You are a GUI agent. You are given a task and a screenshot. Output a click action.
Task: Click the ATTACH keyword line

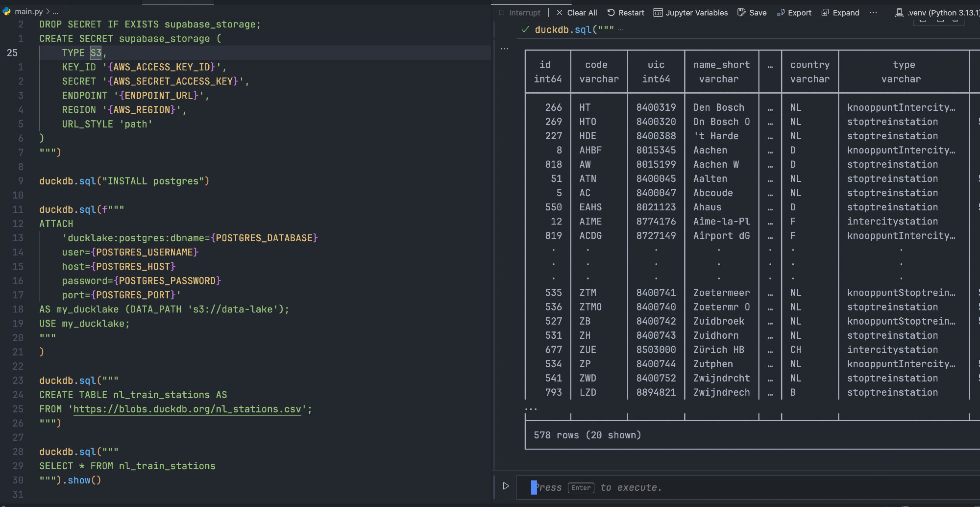click(x=56, y=224)
